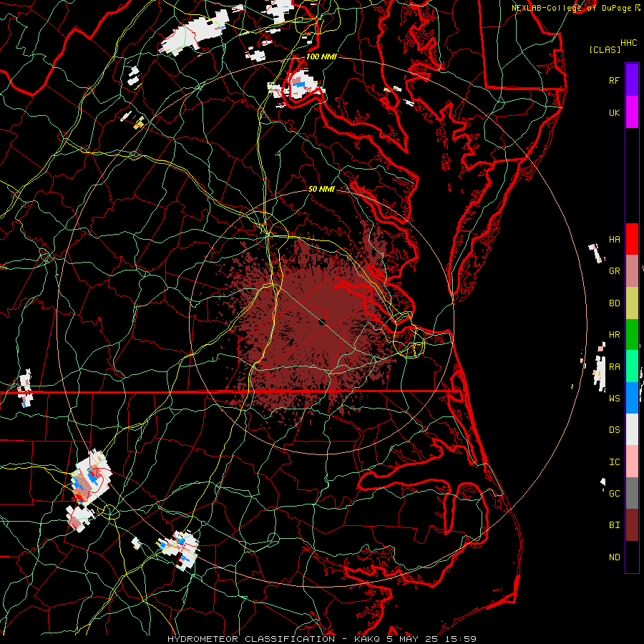
Task: Click the GC legend label
Action: coord(615,493)
